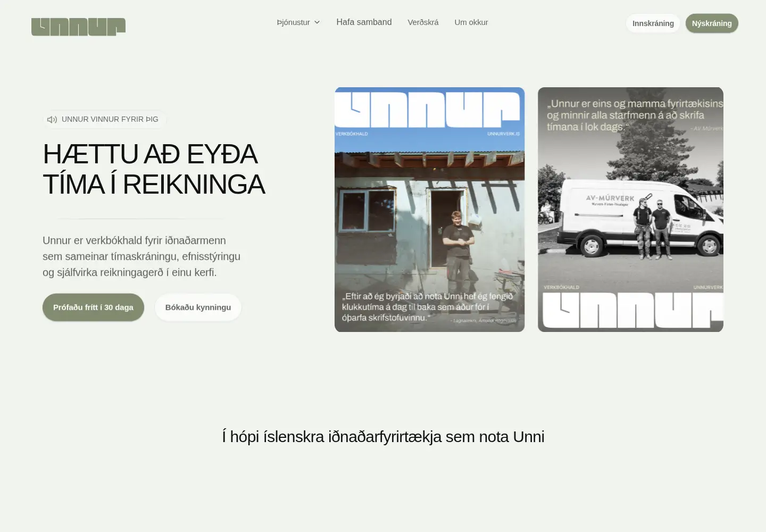The width and height of the screenshot is (766, 532).
Task: Open the color testimonial image with the house
Action: click(430, 210)
